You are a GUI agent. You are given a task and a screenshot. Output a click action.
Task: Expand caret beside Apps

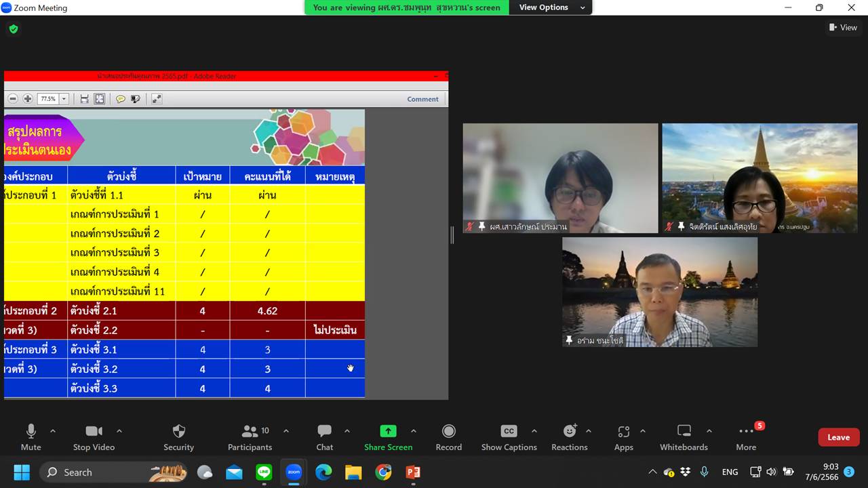click(x=643, y=431)
